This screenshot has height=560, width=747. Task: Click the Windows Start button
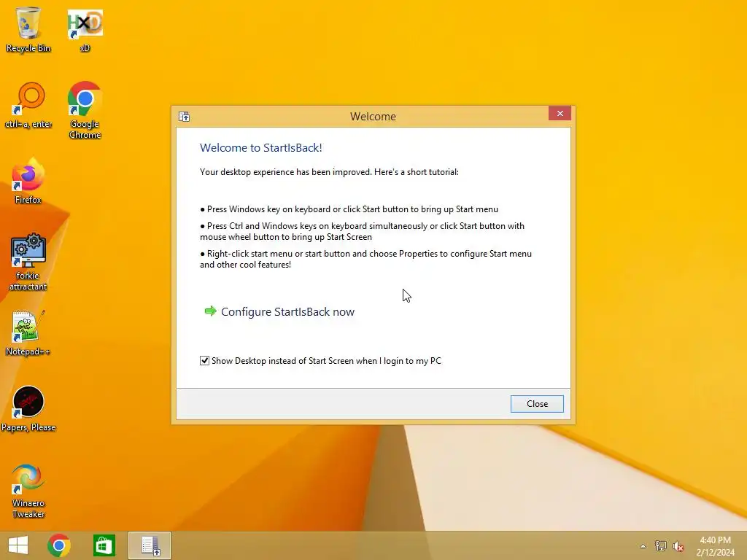18,545
